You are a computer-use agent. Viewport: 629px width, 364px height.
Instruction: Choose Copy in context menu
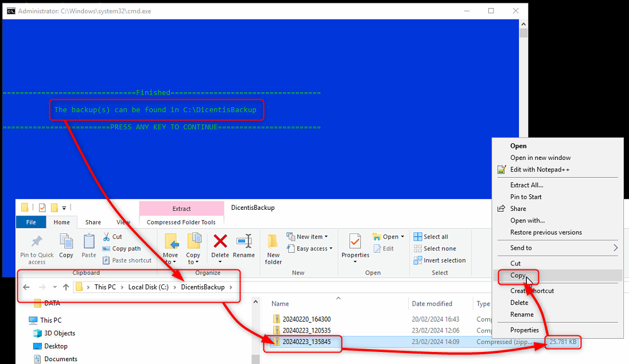558,275
